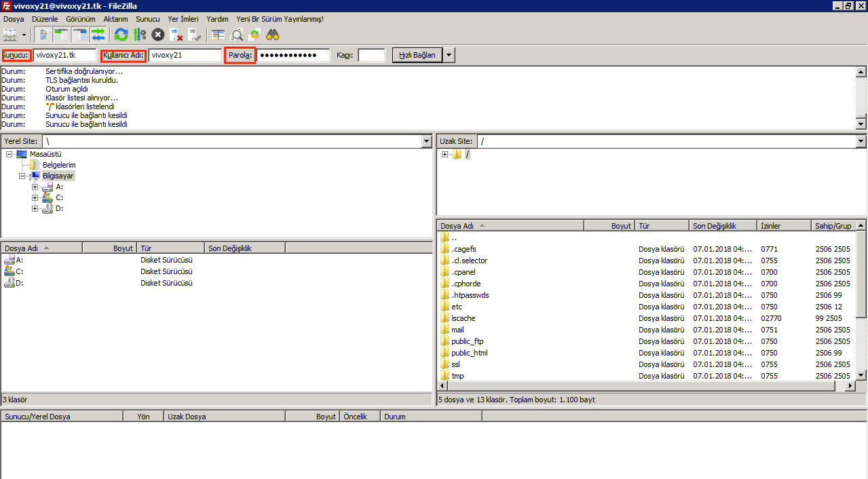Image resolution: width=868 pixels, height=479 pixels.
Task: Select the public_html remote folder
Action: coord(469,353)
